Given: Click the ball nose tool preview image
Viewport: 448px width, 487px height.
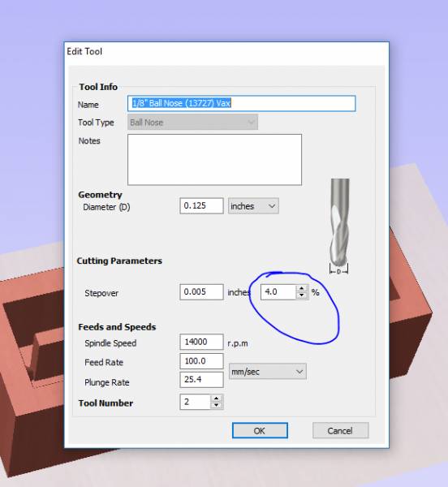Looking at the screenshot, I should coord(339,226).
